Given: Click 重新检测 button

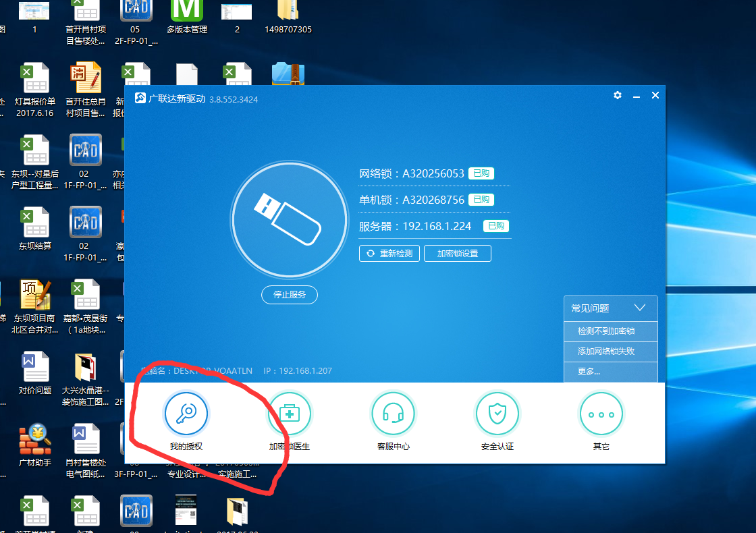Looking at the screenshot, I should click(x=389, y=254).
